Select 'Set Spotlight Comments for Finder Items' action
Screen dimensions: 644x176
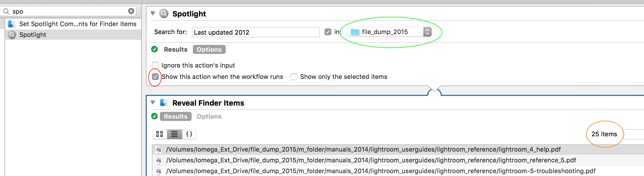(73, 24)
